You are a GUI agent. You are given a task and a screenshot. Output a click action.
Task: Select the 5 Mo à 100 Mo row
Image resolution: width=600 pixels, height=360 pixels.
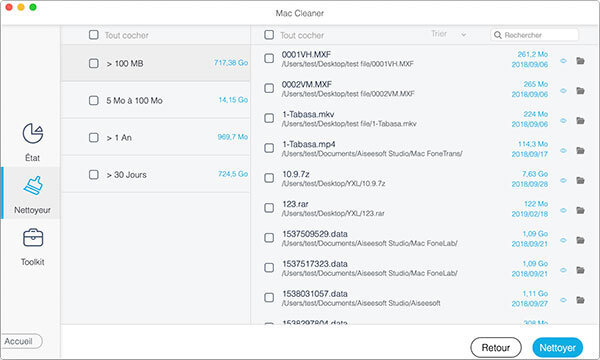point(155,100)
